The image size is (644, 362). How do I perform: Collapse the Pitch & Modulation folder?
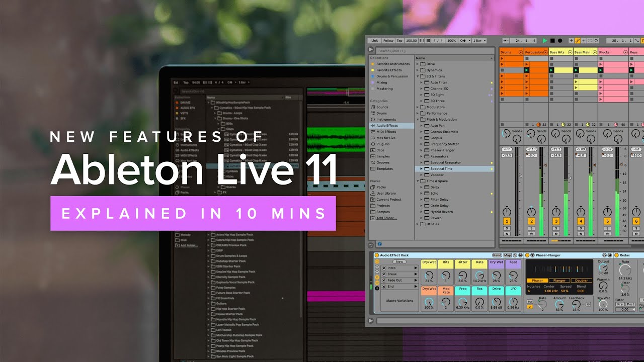418,120
